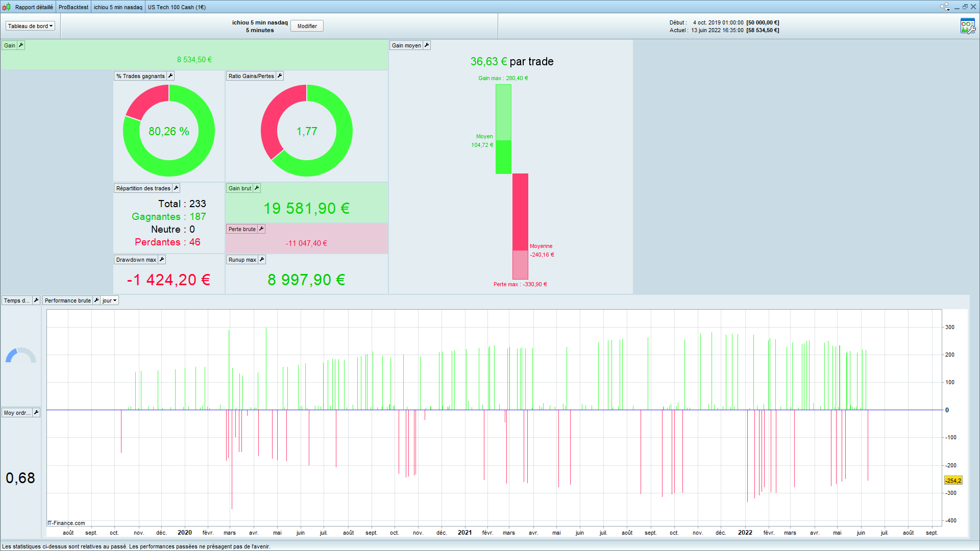Open the jour period dropdown
Image resolution: width=980 pixels, height=551 pixels.
point(109,300)
